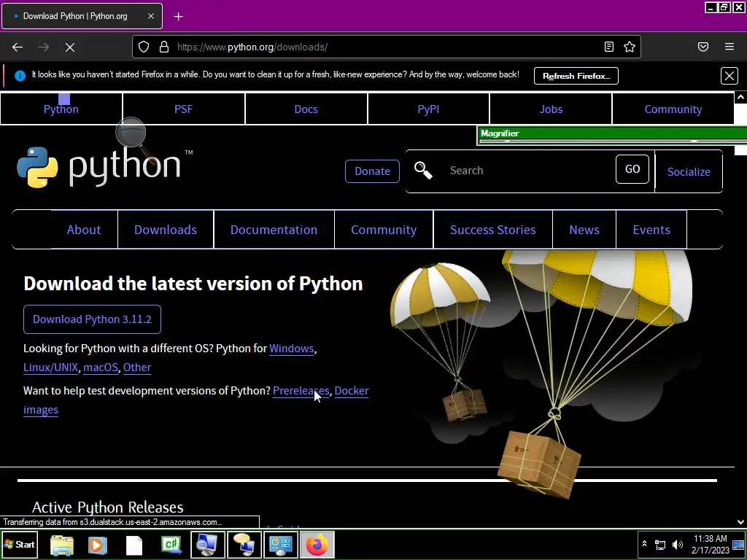Click the python logo image
Viewport: 747px width, 560px height.
105,167
